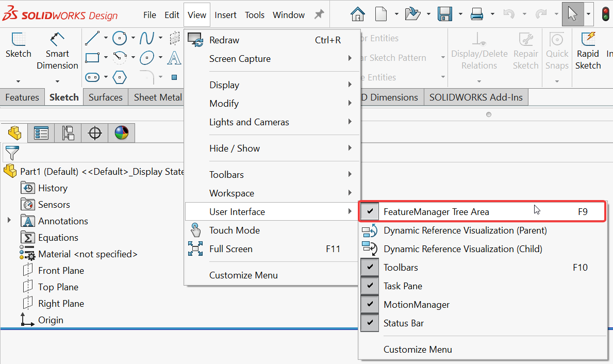The image size is (613, 364).
Task: Select the Circle sketch tool
Action: 120,38
